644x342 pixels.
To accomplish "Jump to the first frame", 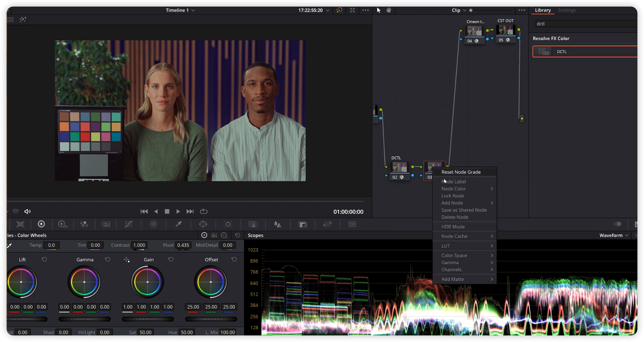I will [144, 211].
